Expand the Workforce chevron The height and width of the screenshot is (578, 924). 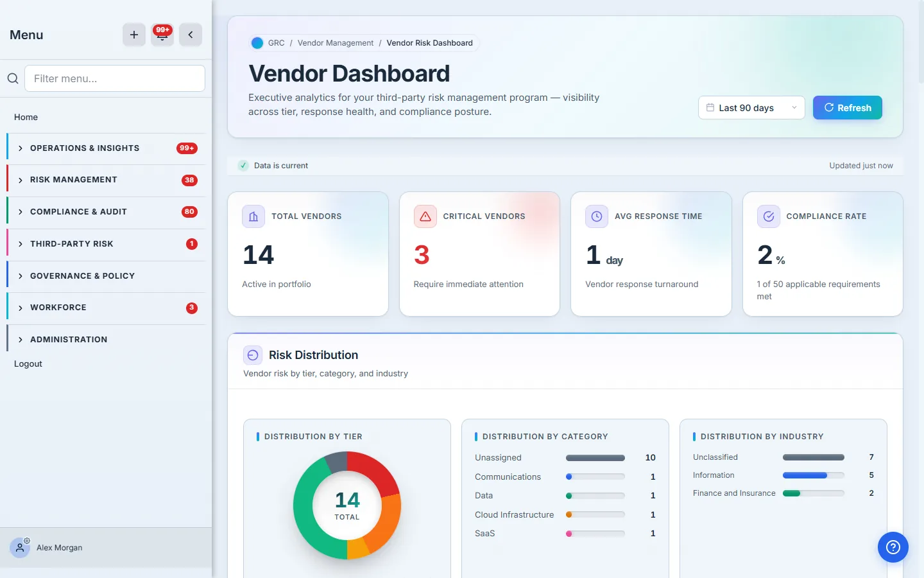pyautogui.click(x=21, y=308)
